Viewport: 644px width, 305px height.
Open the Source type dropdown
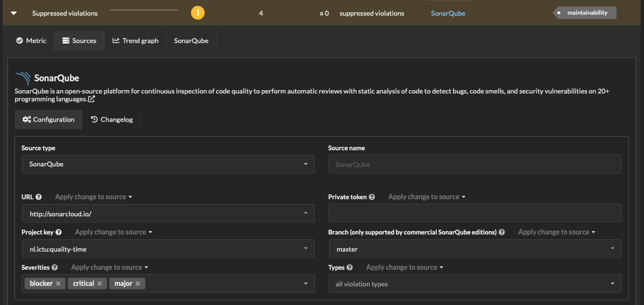(x=168, y=164)
